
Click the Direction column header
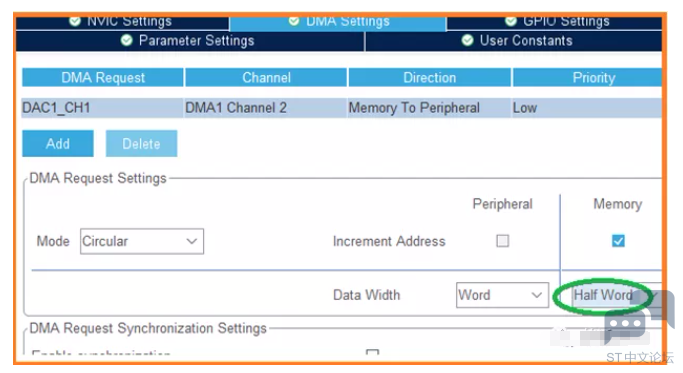pos(429,78)
